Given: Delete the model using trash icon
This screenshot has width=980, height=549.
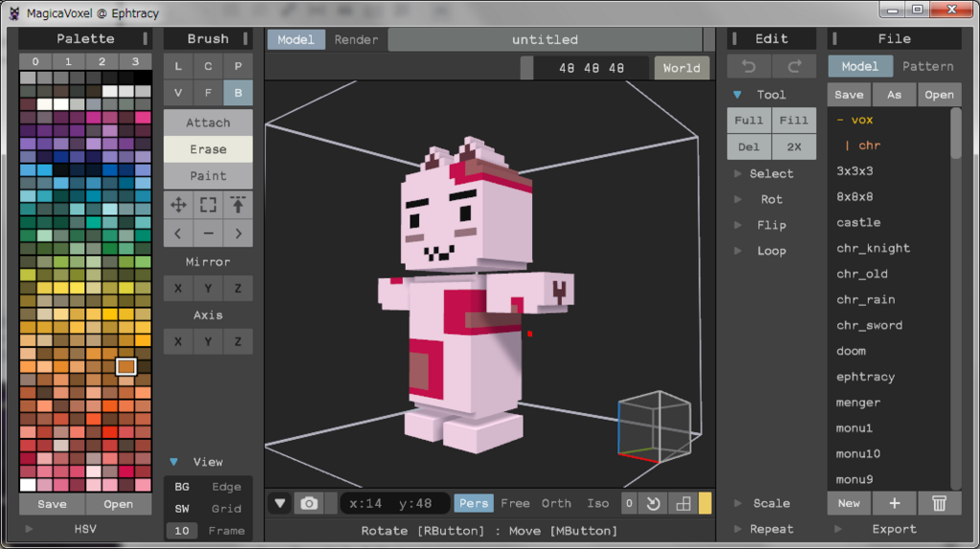Looking at the screenshot, I should click(x=939, y=503).
